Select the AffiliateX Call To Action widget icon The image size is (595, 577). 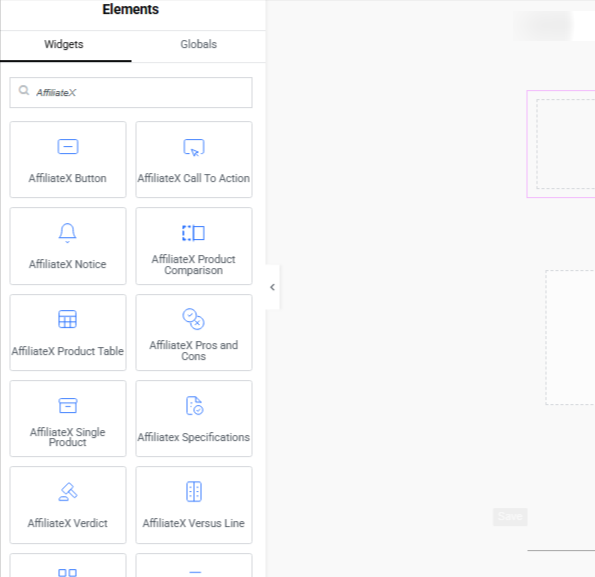(x=194, y=148)
